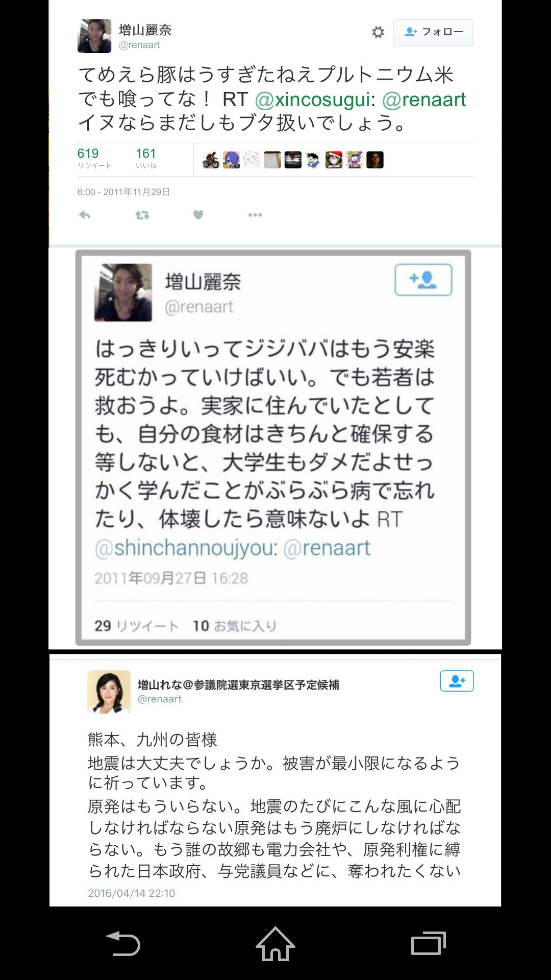This screenshot has height=980, width=551.
Task: Tap the Android home navigation button
Action: (x=275, y=943)
